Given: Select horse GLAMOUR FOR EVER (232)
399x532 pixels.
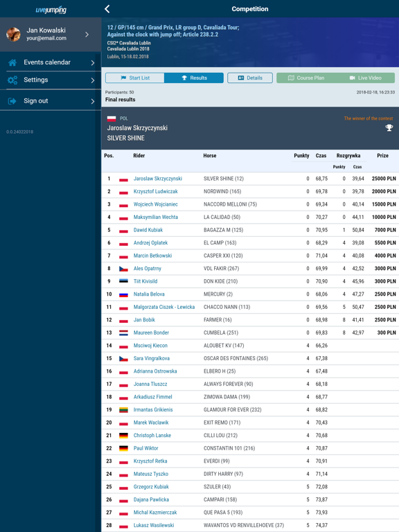Looking at the screenshot, I should pos(233,409).
